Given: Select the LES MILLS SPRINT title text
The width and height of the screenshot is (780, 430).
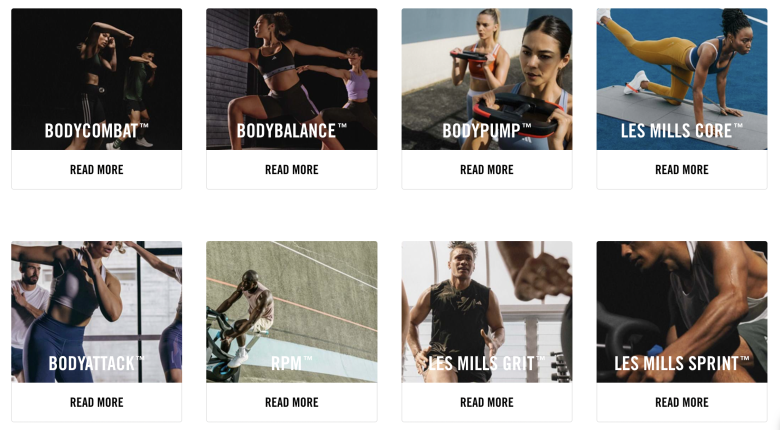Looking at the screenshot, I should coord(682,363).
